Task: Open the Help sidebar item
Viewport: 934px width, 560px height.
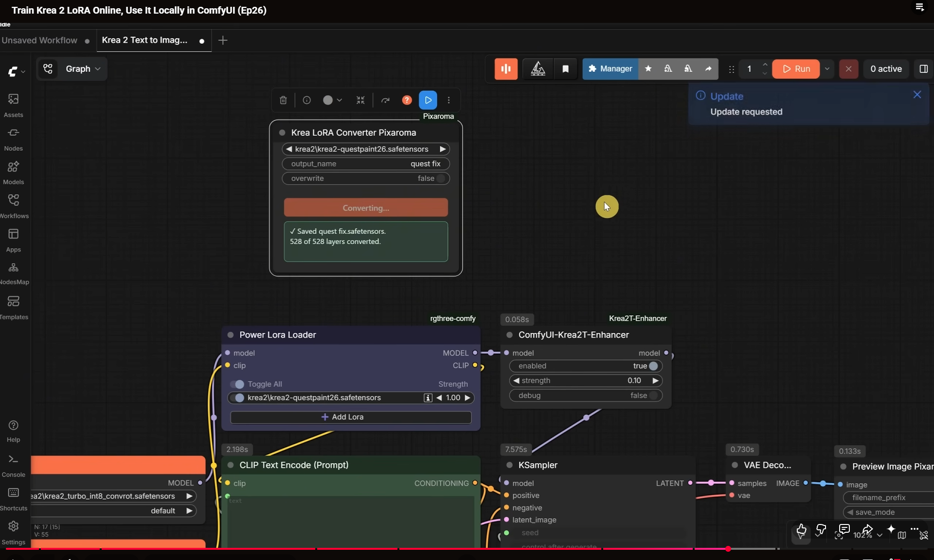Action: (x=14, y=431)
